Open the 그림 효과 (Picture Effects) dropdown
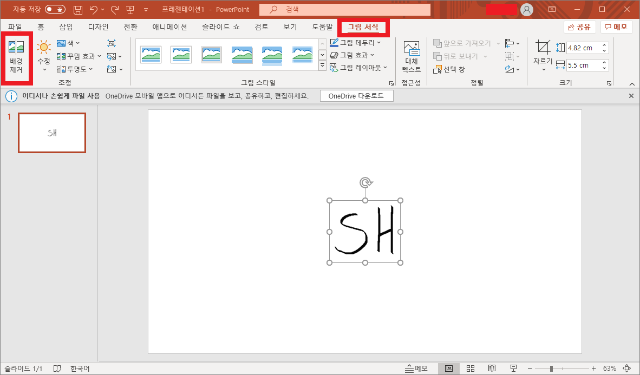The image size is (640, 375). [352, 55]
